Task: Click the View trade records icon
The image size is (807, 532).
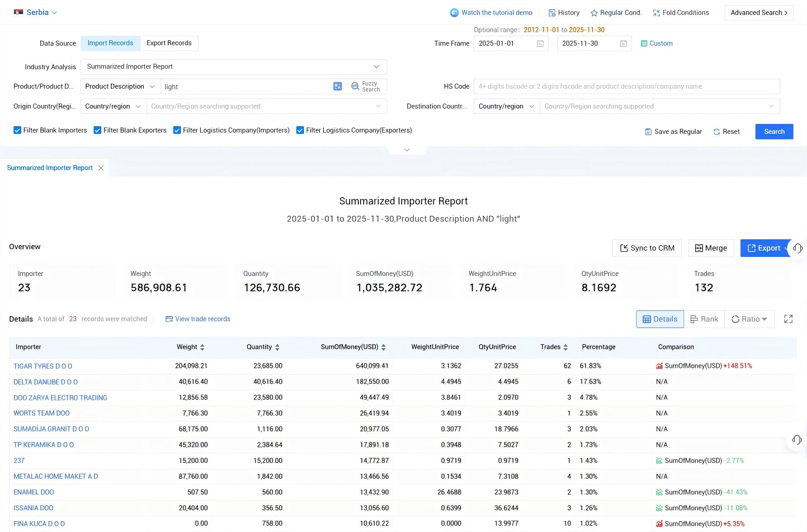Action: [x=169, y=319]
